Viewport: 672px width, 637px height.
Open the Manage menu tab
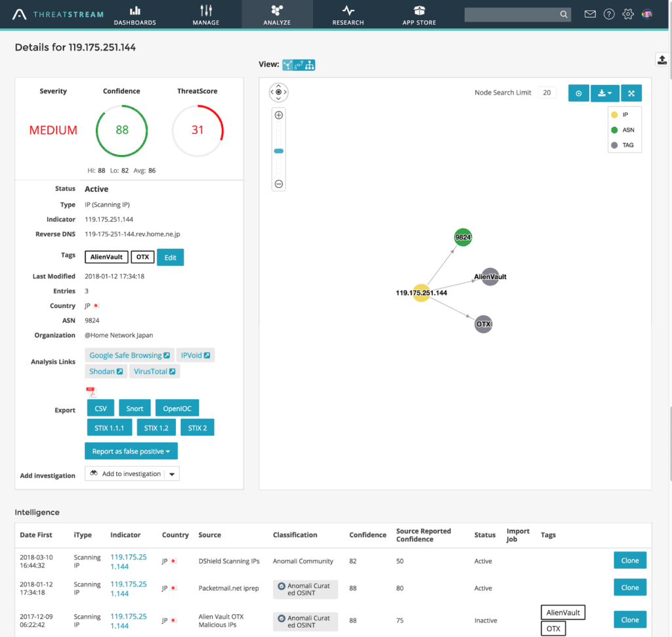tap(205, 15)
